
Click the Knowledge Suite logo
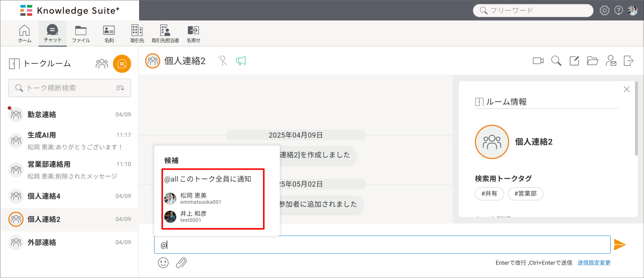70,11
